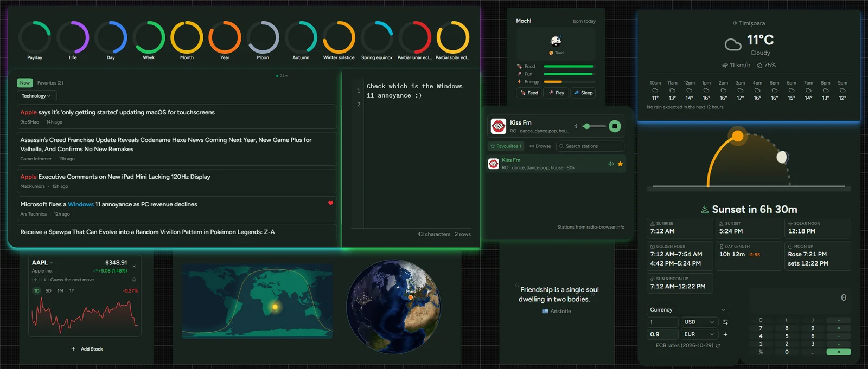Select the 1D stock chart range
The image size is (868, 369).
point(37,291)
